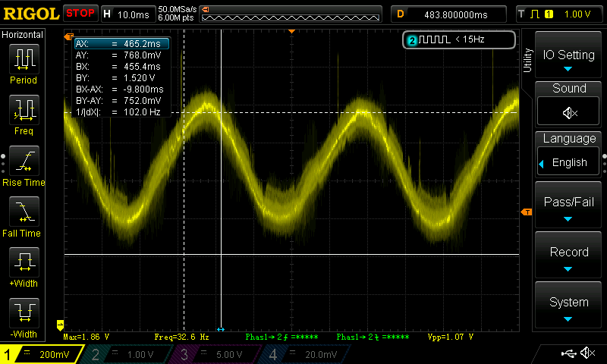This screenshot has height=364, width=607.
Task: Select the AX cursor readout row
Action: [121, 44]
